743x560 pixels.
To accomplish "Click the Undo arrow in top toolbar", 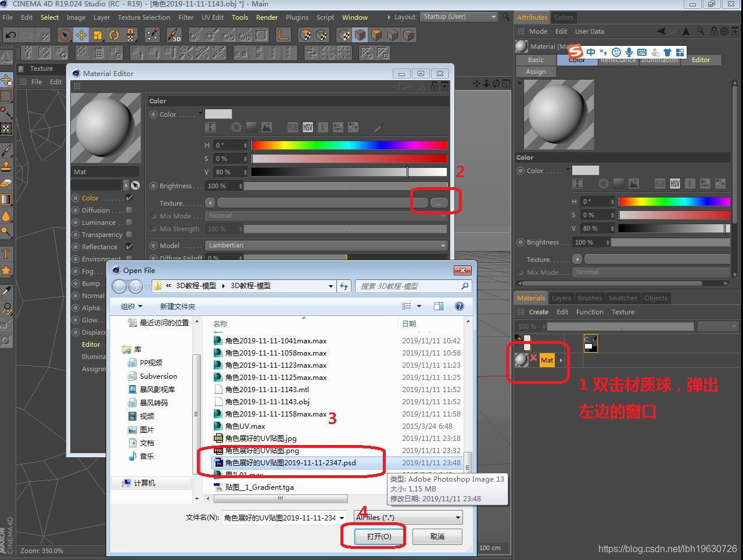I will (x=10, y=35).
